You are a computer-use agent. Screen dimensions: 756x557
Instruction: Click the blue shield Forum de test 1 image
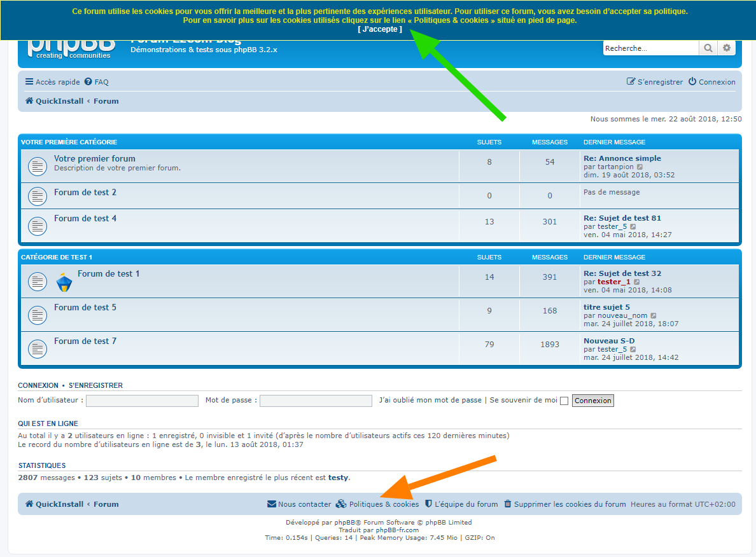coord(64,282)
